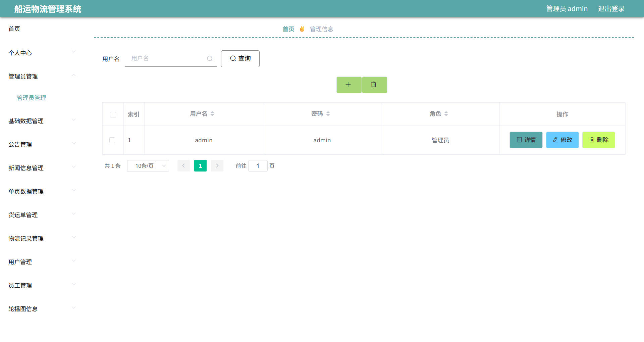
Task: Click the 用户名 search input field
Action: 171,58
